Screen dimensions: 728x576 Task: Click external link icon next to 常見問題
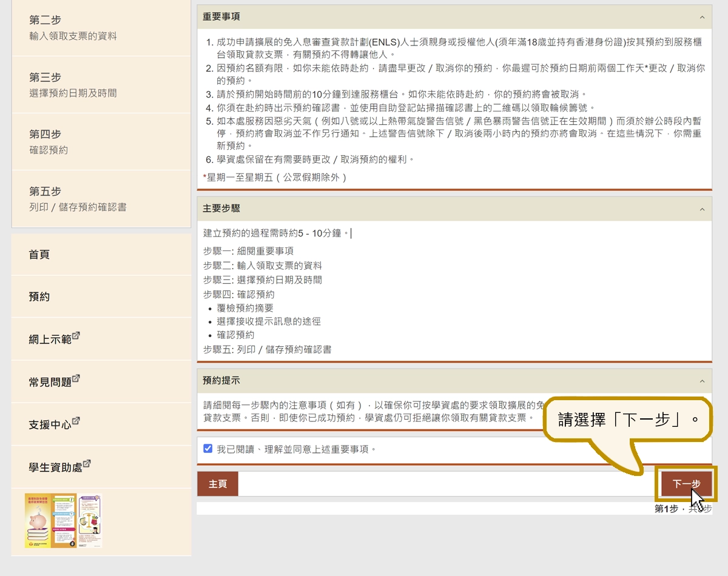pyautogui.click(x=76, y=379)
